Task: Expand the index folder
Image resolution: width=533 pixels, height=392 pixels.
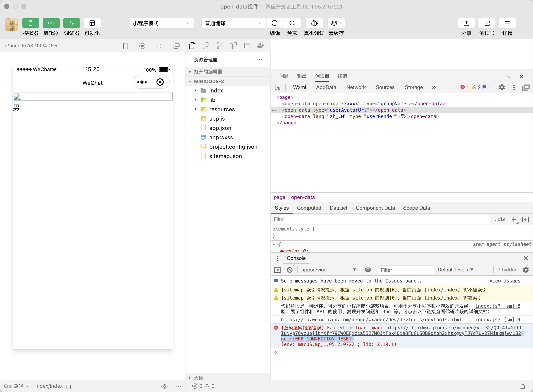Action: click(216, 91)
